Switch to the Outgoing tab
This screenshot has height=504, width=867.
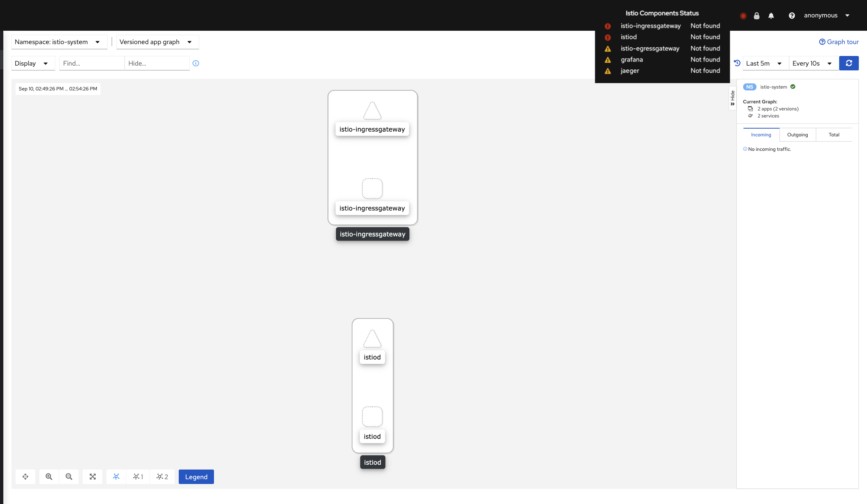(797, 135)
